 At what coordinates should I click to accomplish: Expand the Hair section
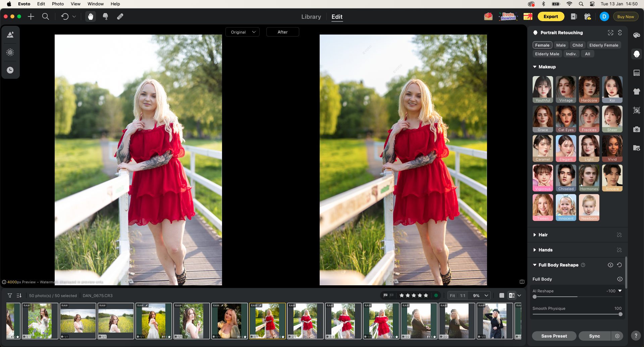(543, 235)
